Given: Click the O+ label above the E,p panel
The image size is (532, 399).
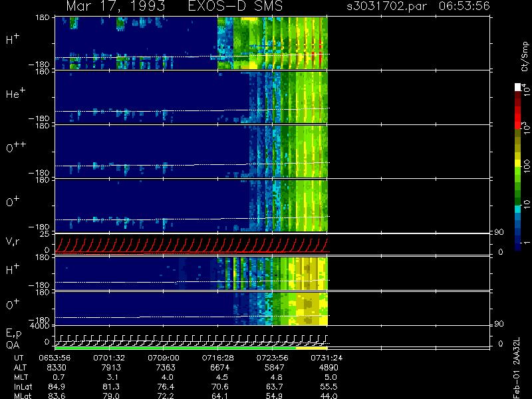Looking at the screenshot, I should point(13,305).
